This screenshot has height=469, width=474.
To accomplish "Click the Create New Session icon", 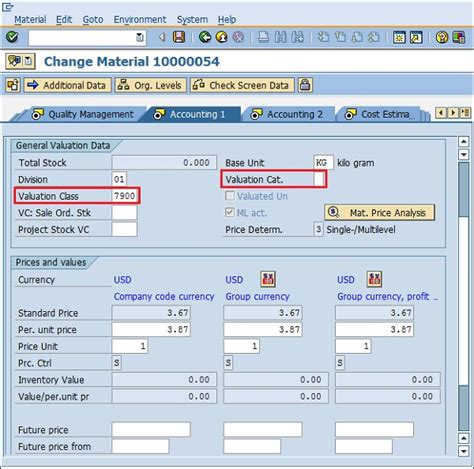I will pos(399,37).
